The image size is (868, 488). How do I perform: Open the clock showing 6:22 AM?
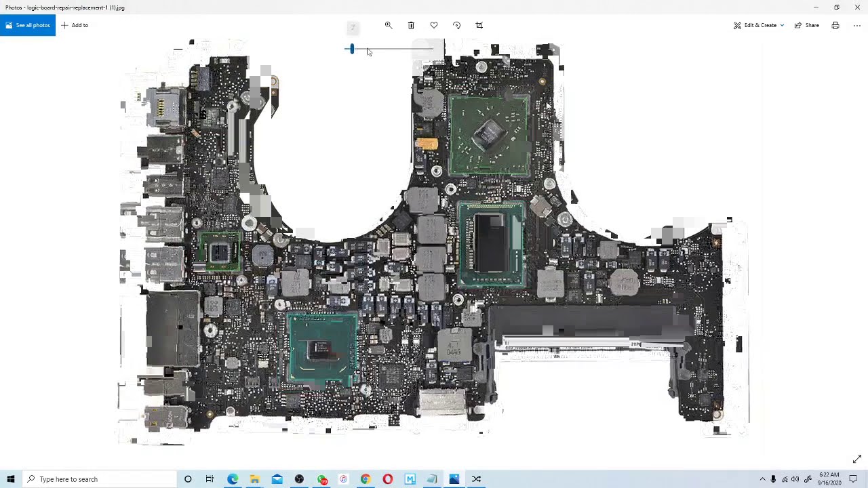click(829, 479)
